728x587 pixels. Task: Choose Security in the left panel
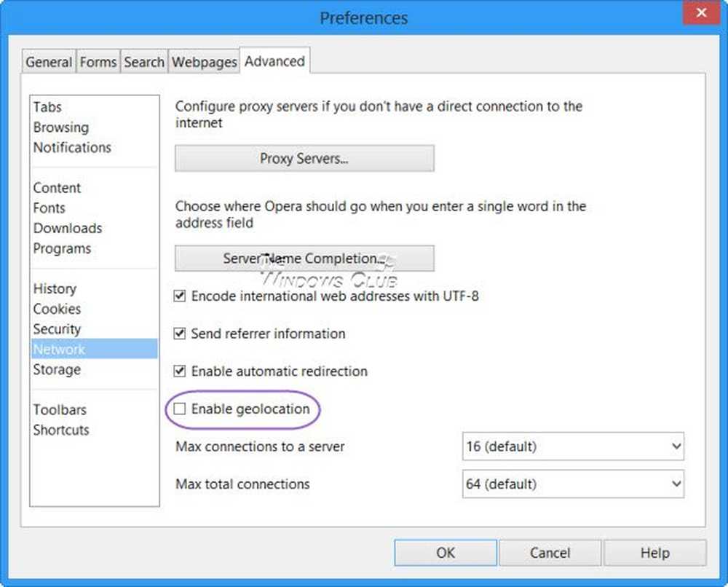[x=57, y=329]
